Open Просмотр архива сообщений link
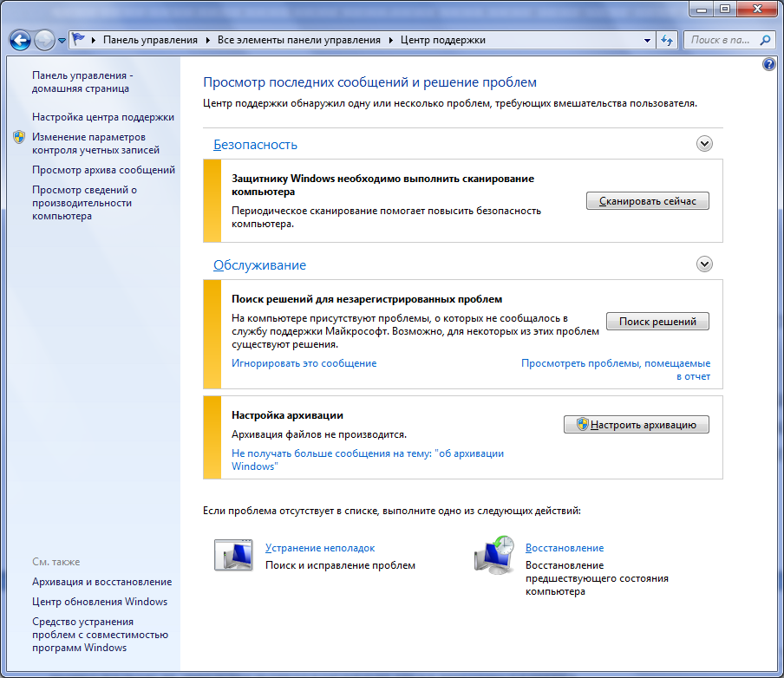 coord(103,170)
